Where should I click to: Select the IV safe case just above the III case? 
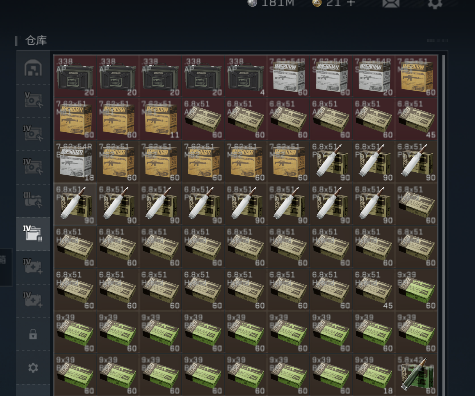click(x=33, y=167)
